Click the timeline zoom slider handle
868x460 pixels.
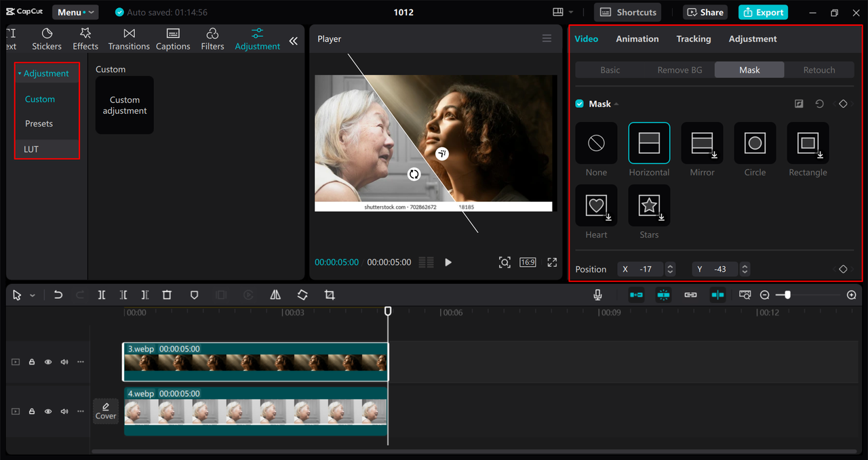pyautogui.click(x=787, y=295)
